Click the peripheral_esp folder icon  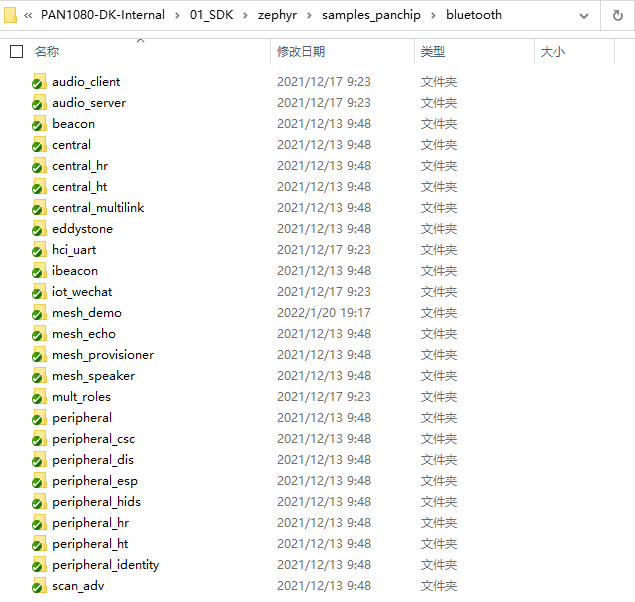point(39,481)
